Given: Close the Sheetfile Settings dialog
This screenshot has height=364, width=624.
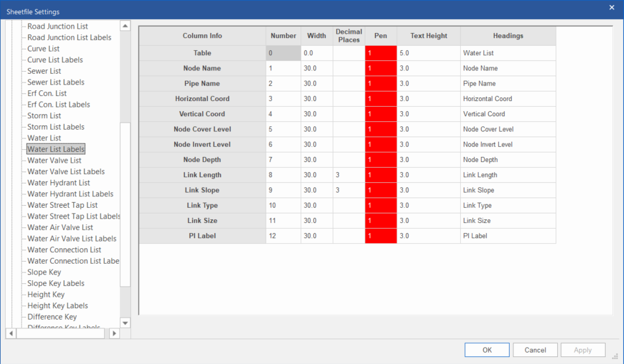Looking at the screenshot, I should (x=611, y=8).
